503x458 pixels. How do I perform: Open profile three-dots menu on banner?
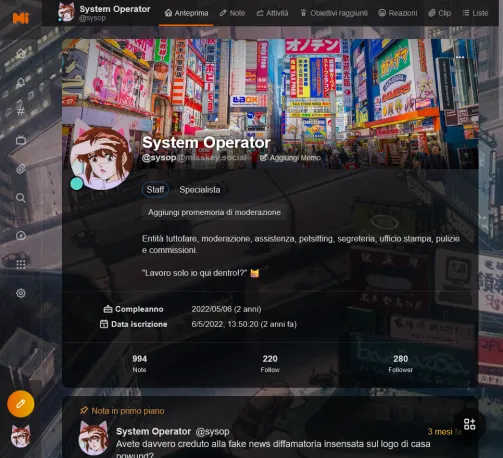(460, 57)
